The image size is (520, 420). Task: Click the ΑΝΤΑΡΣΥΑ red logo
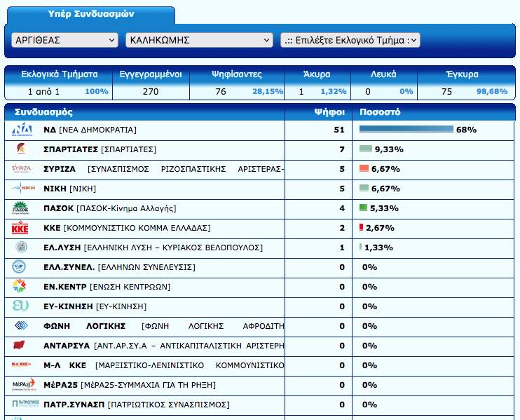pyautogui.click(x=21, y=346)
